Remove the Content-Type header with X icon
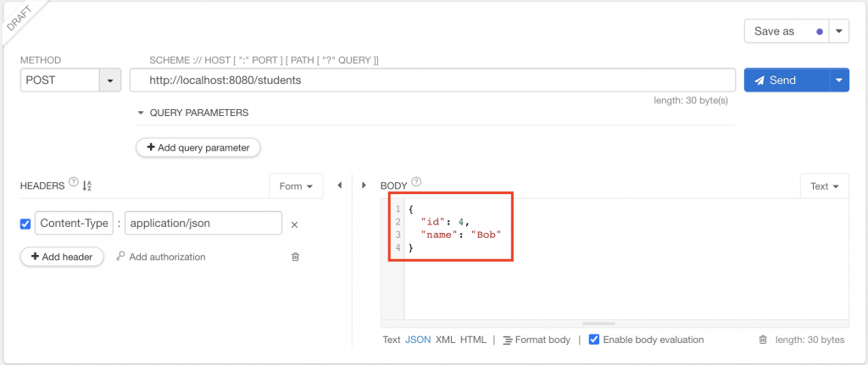 pyautogui.click(x=295, y=224)
